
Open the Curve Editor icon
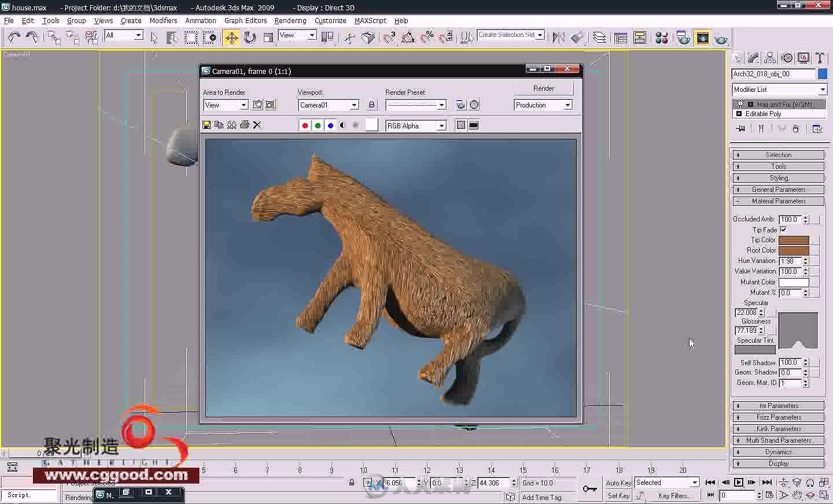[621, 38]
